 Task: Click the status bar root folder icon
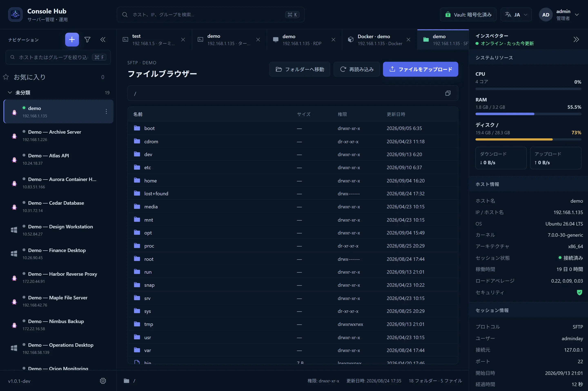(126, 381)
